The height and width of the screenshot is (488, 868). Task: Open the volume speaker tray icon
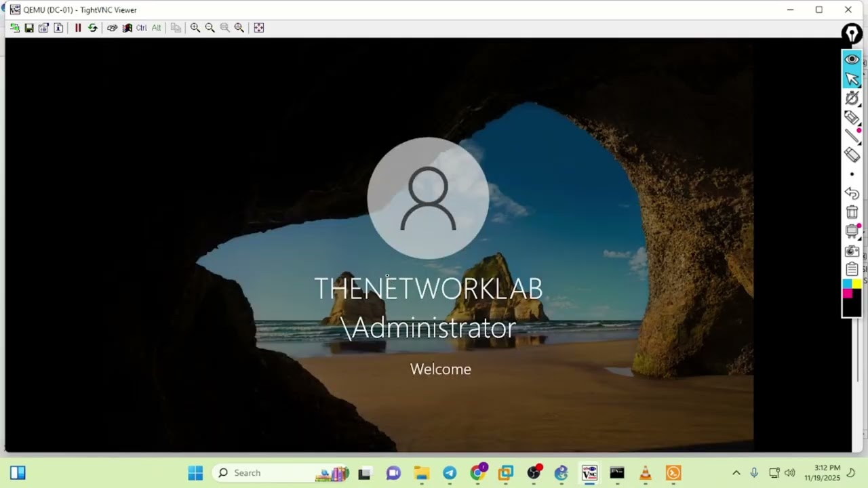click(790, 473)
